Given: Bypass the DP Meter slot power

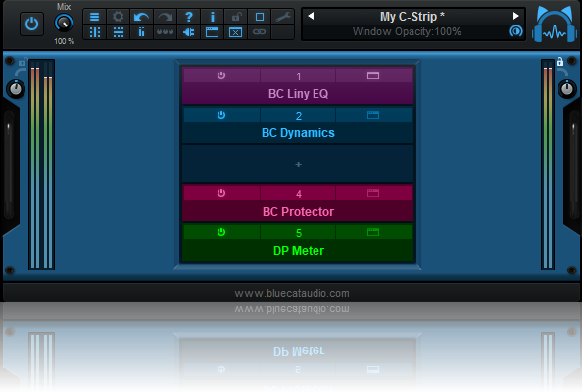Looking at the screenshot, I should (221, 232).
